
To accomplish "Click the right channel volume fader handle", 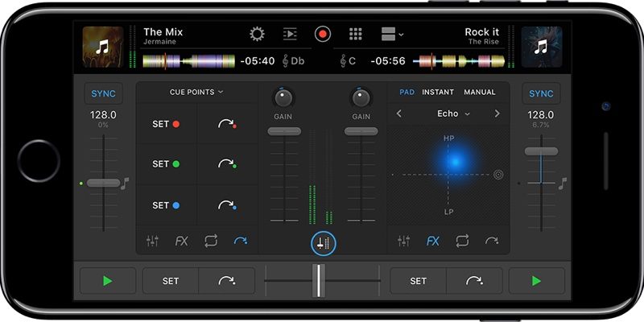I will [x=361, y=131].
